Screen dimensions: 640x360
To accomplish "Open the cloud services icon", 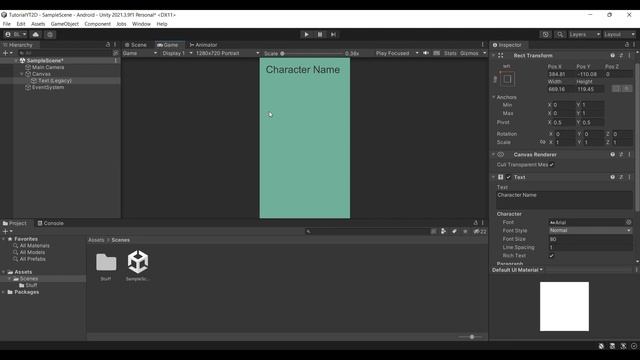I will (x=36, y=35).
